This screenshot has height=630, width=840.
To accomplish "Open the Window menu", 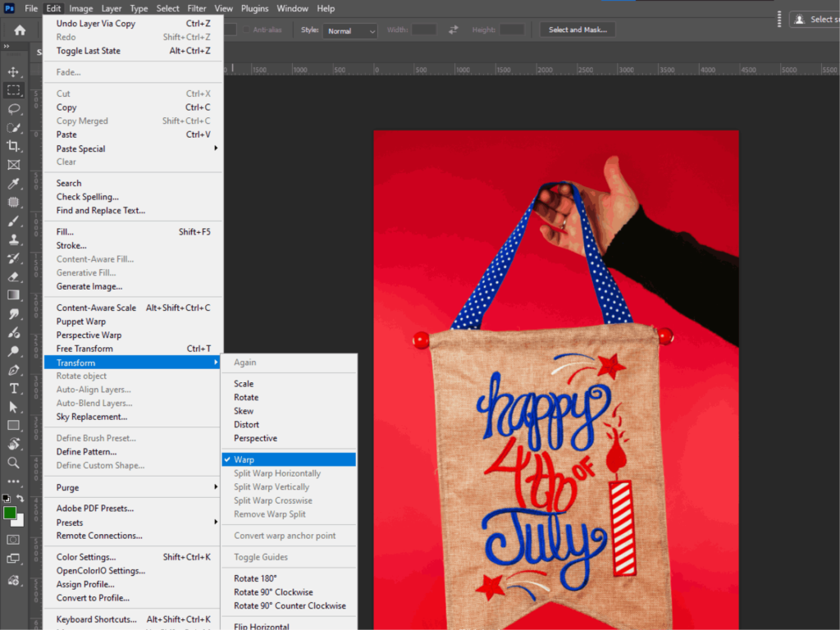I will tap(293, 8).
